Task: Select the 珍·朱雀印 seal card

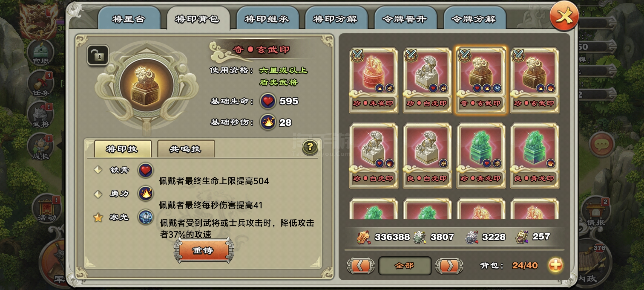Action: pos(374,80)
